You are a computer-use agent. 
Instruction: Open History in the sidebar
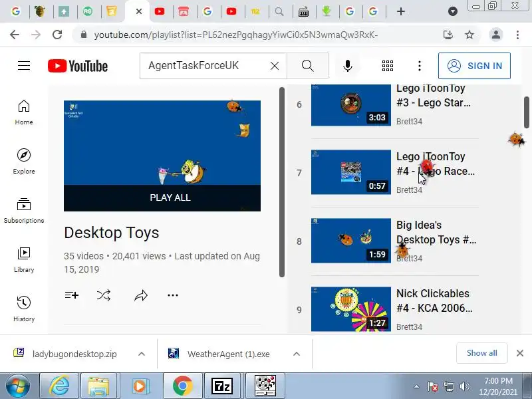(x=24, y=309)
